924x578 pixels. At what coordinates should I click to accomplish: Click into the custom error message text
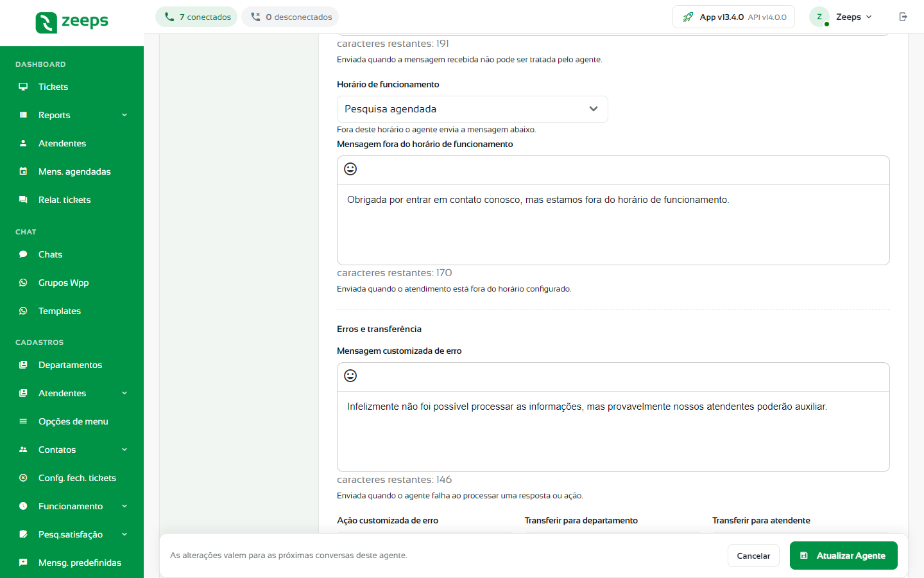click(613, 432)
